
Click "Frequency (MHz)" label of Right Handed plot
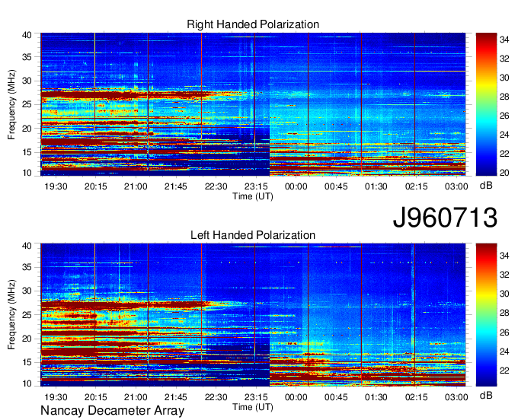click(x=11, y=104)
